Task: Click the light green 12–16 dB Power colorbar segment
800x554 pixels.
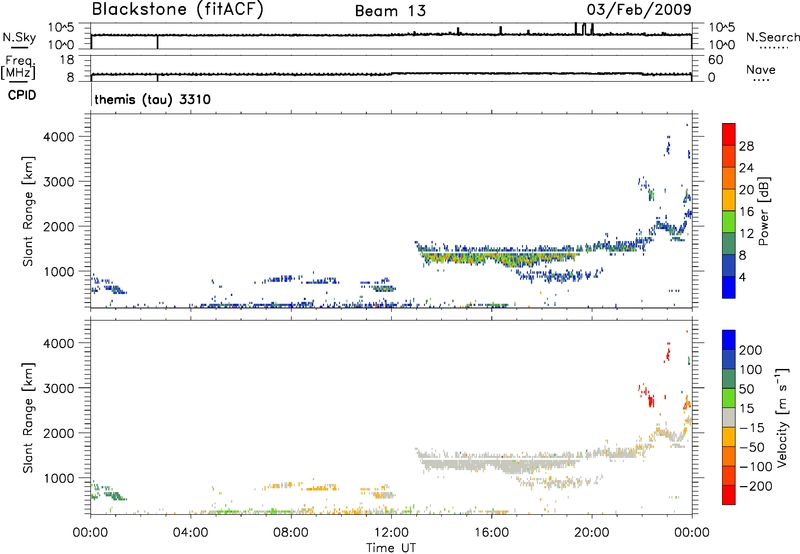Action: (x=729, y=221)
